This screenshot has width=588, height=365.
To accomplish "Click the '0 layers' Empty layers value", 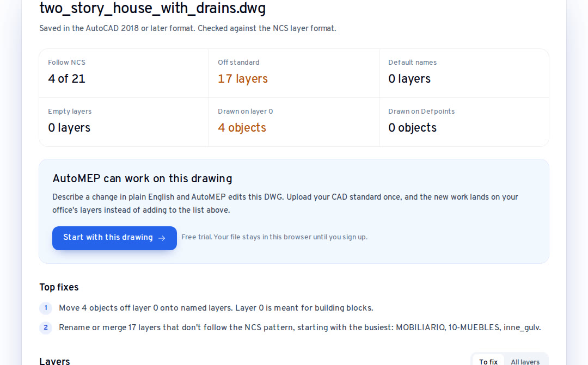I will coord(69,128).
